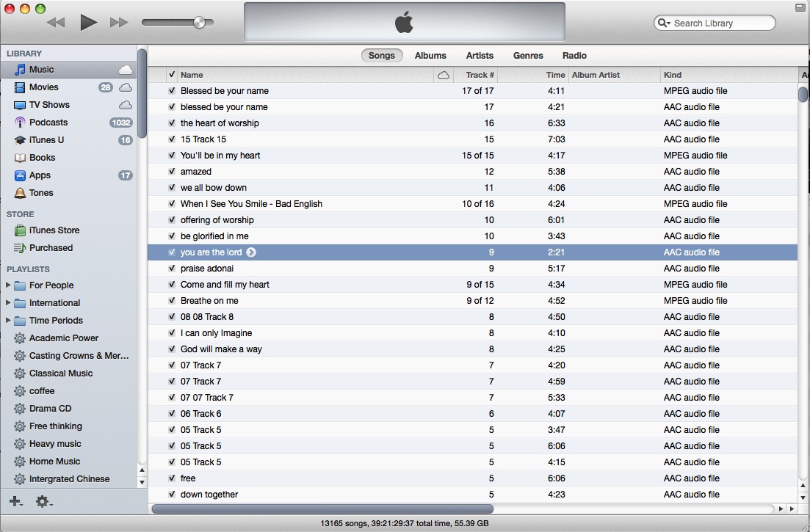The width and height of the screenshot is (810, 532).
Task: Uncheck 'Breathe on me' in the song list
Action: [171, 300]
